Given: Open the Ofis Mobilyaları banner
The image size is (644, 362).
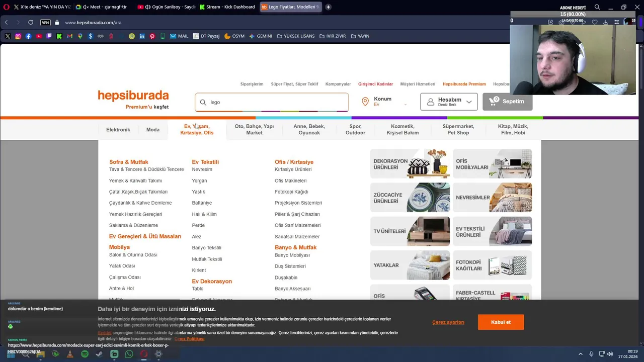Looking at the screenshot, I should coord(493,163).
